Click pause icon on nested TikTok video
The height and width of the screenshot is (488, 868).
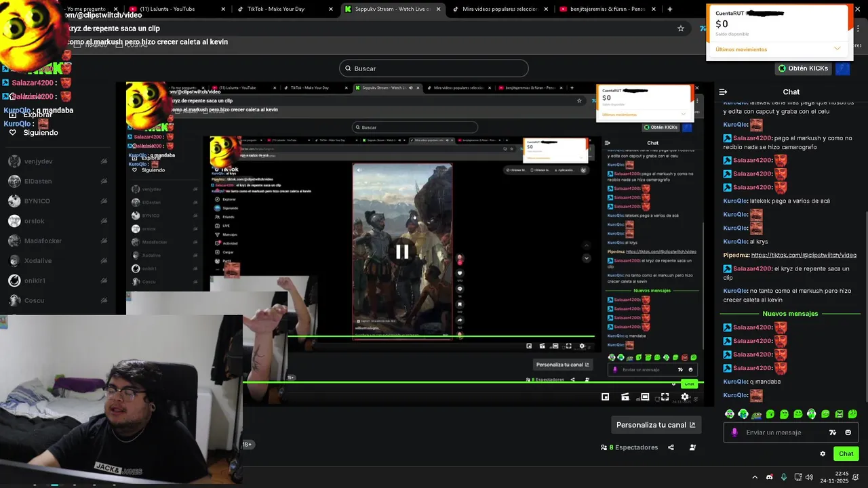402,251
